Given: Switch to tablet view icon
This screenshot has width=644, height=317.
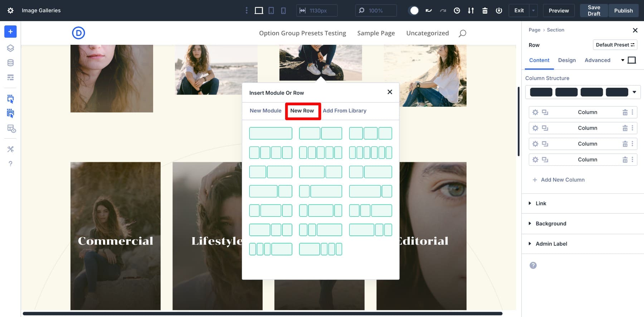Looking at the screenshot, I should tap(271, 11).
